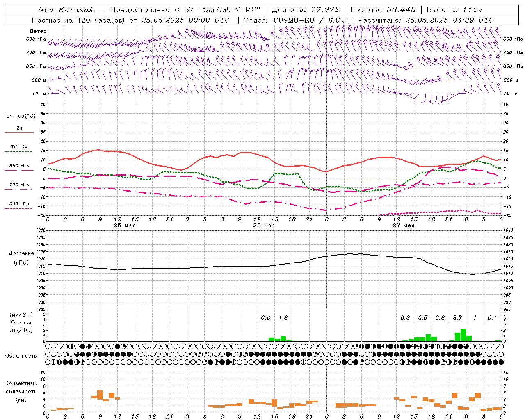The width and height of the screenshot is (525, 420).
Task: Click the tallest green precipitation bar
Action: (x=463, y=335)
